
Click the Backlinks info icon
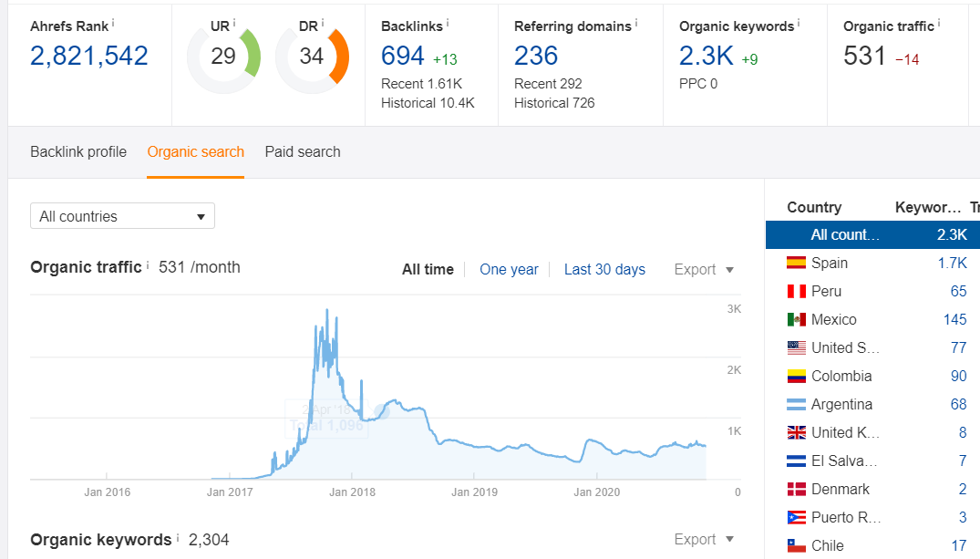point(448,23)
